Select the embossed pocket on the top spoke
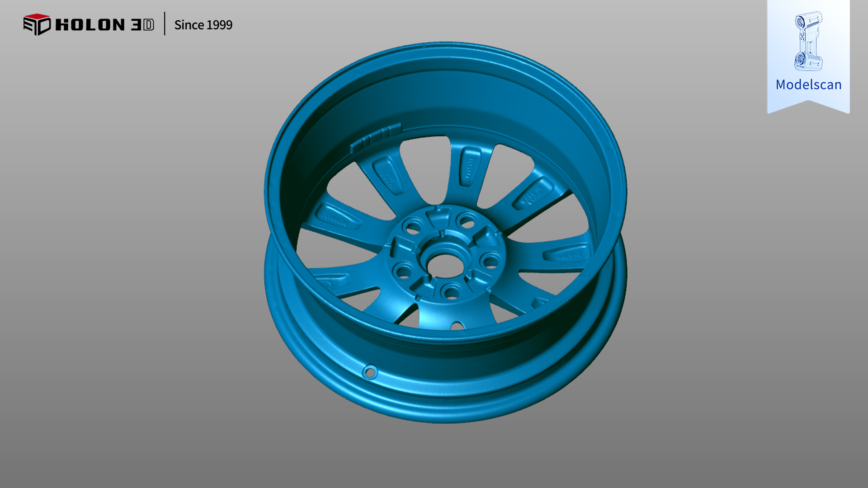This screenshot has height=488, width=868. 470,166
